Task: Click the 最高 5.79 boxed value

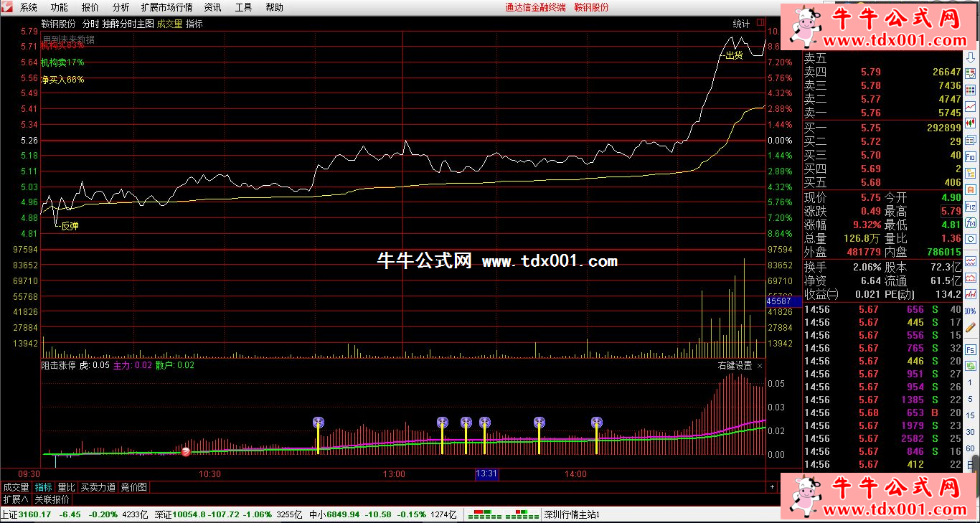Action: pyautogui.click(x=951, y=211)
